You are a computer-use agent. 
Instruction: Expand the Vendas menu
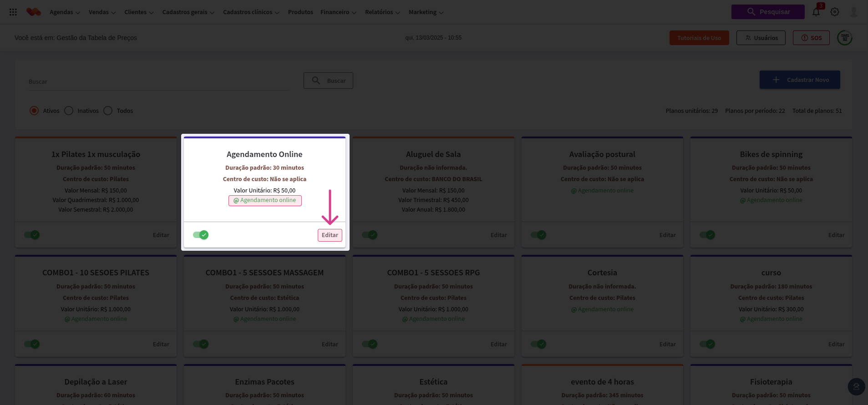click(x=102, y=12)
